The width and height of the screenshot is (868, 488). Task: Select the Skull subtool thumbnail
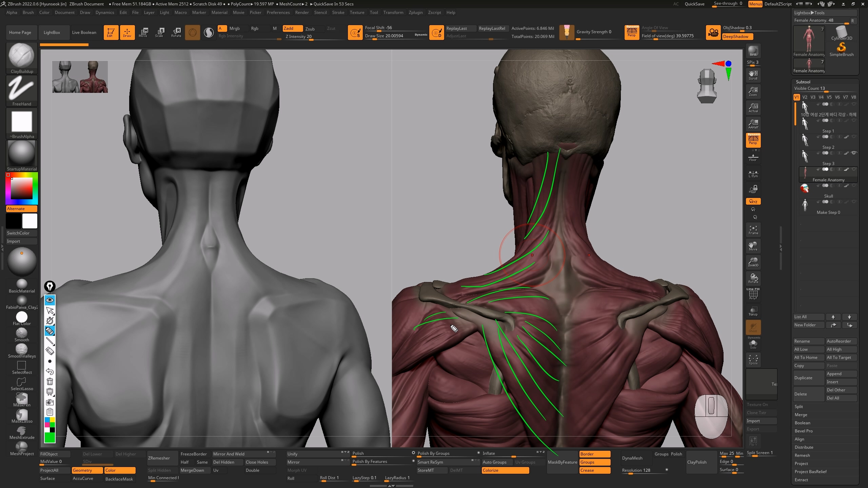[x=805, y=189]
